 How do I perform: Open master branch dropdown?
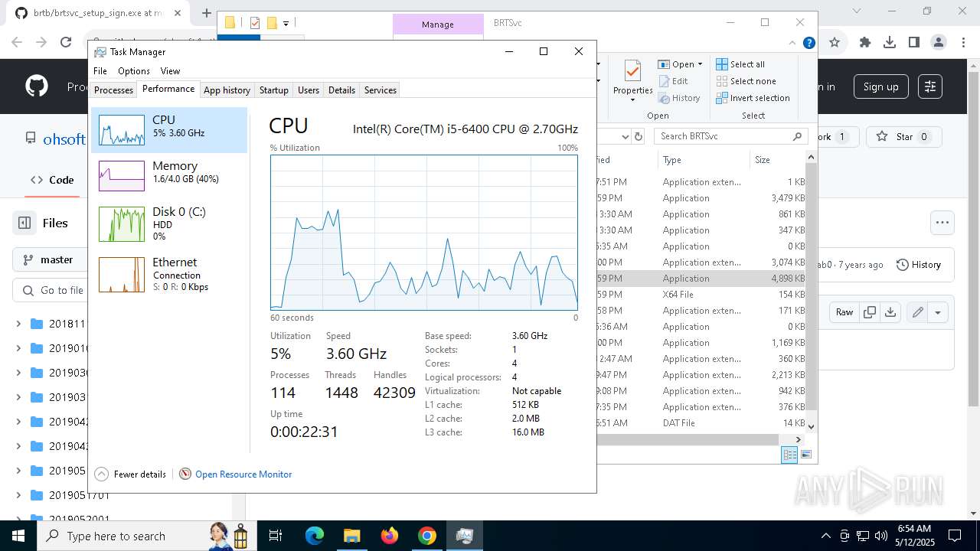(x=49, y=259)
